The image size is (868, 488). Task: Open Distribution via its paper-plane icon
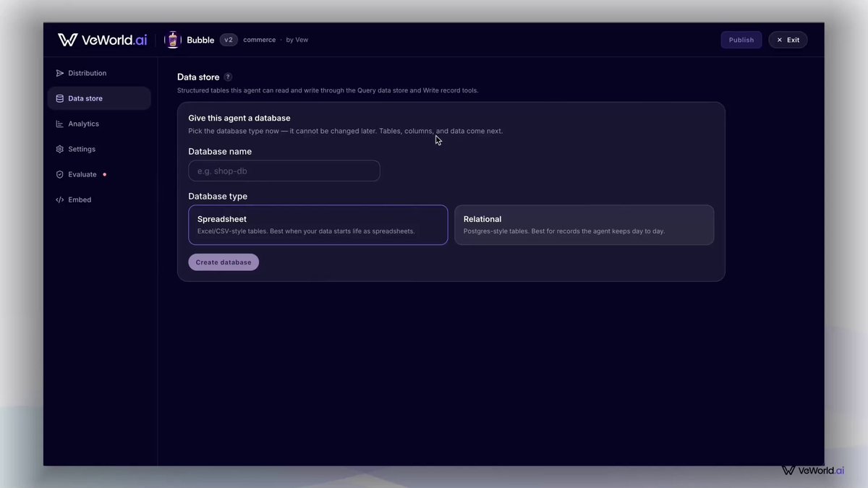click(x=60, y=73)
